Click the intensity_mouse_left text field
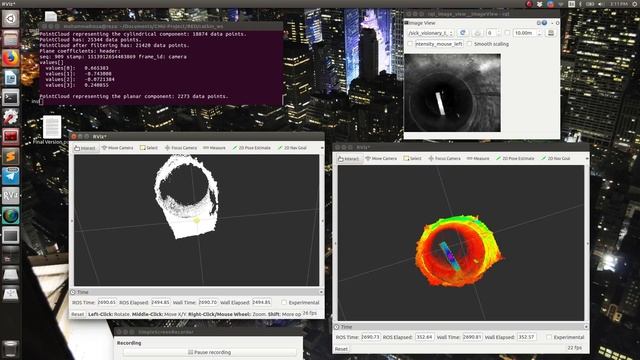Image resolution: width=640 pixels, height=360 pixels. pyautogui.click(x=439, y=44)
